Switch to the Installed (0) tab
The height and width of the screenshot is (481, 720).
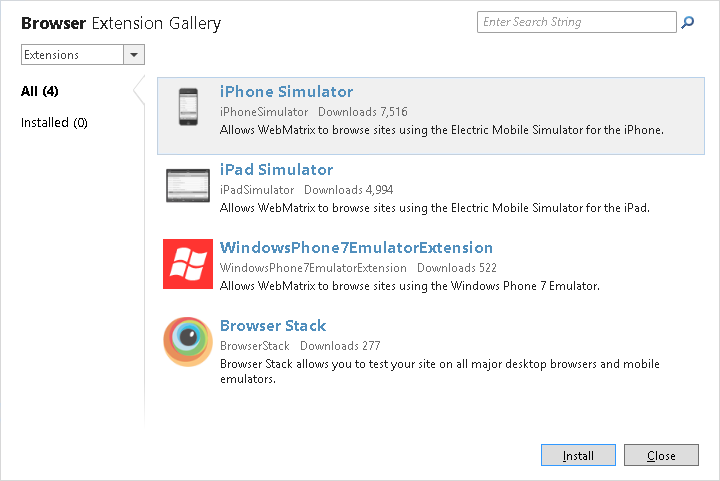(x=54, y=123)
